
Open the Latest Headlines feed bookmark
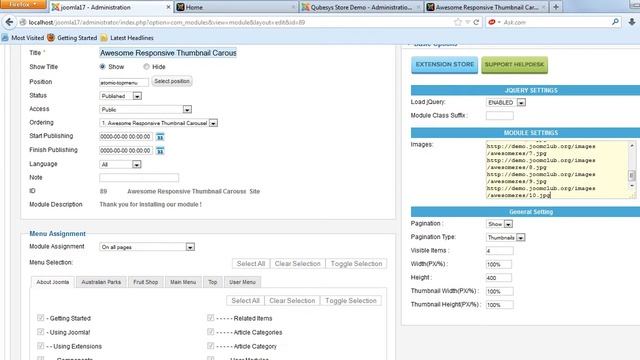pos(127,38)
